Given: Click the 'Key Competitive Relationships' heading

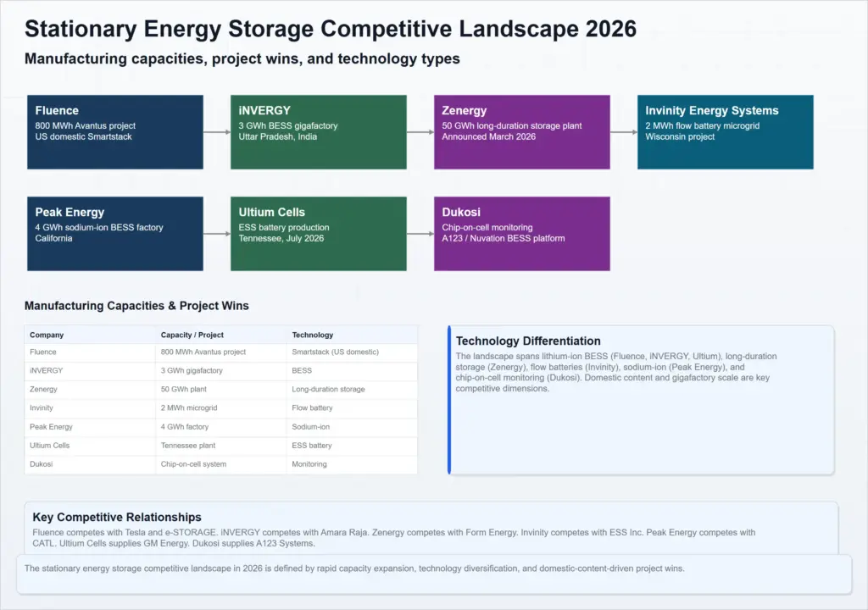Looking at the screenshot, I should point(117,517).
